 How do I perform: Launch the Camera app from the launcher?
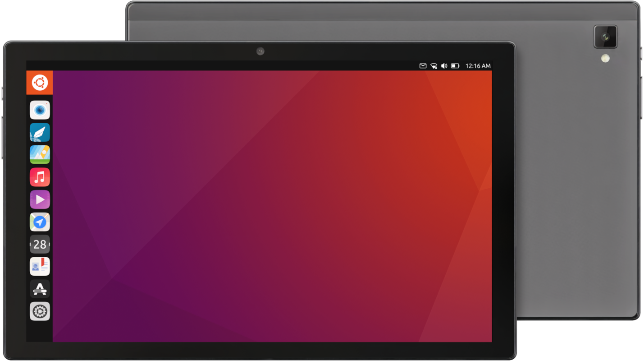(40, 110)
